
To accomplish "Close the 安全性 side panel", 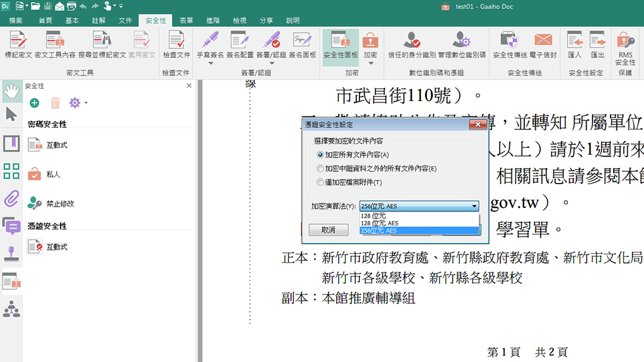I will click(189, 86).
